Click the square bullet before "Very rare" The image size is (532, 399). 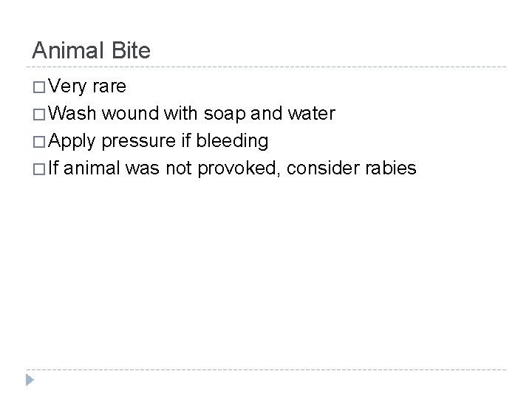[x=38, y=87]
